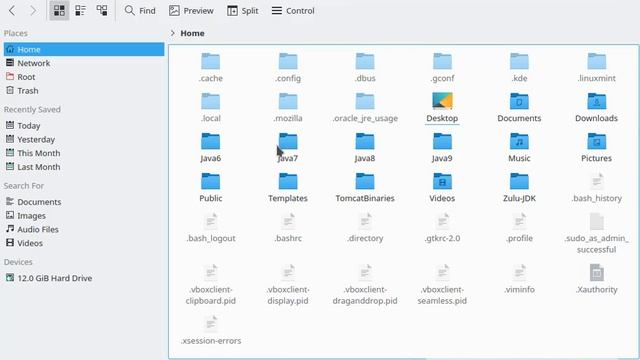The image size is (640, 360).
Task: Split the file view
Action: click(x=242, y=11)
